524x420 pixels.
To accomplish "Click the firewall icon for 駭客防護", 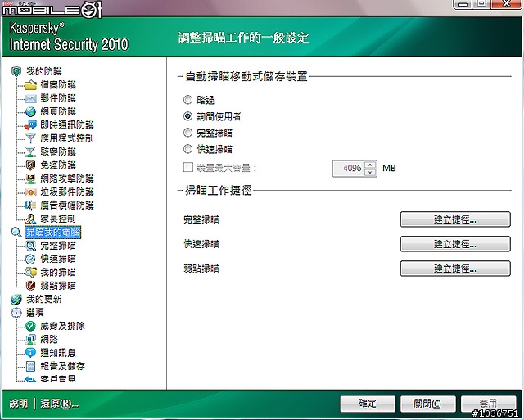I will pos(30,151).
